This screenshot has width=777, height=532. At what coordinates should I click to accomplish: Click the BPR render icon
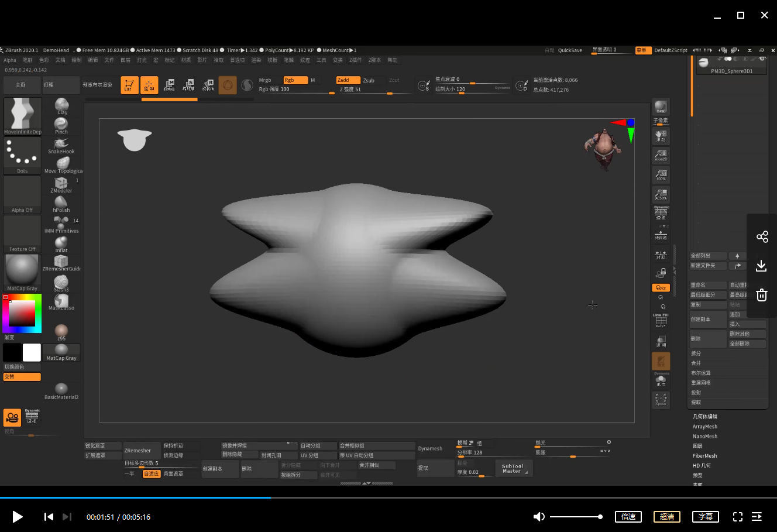[x=661, y=107]
